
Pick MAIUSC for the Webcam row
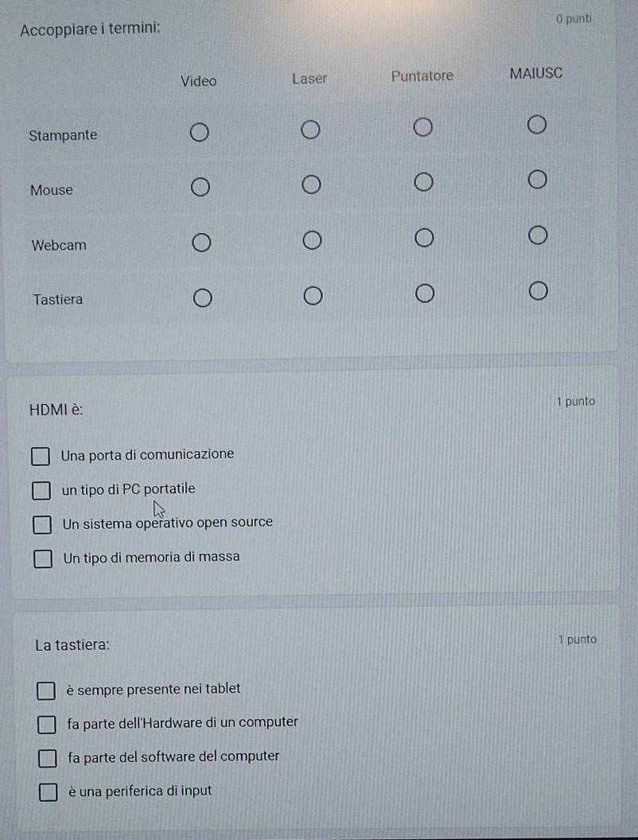(x=538, y=235)
